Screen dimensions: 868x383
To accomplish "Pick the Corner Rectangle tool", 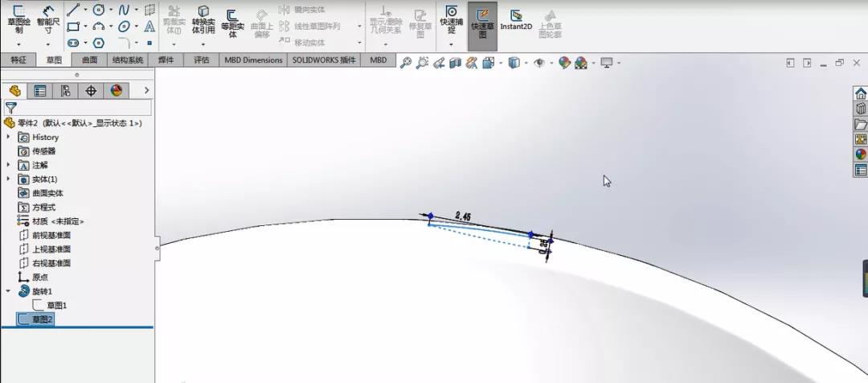I will [x=73, y=26].
